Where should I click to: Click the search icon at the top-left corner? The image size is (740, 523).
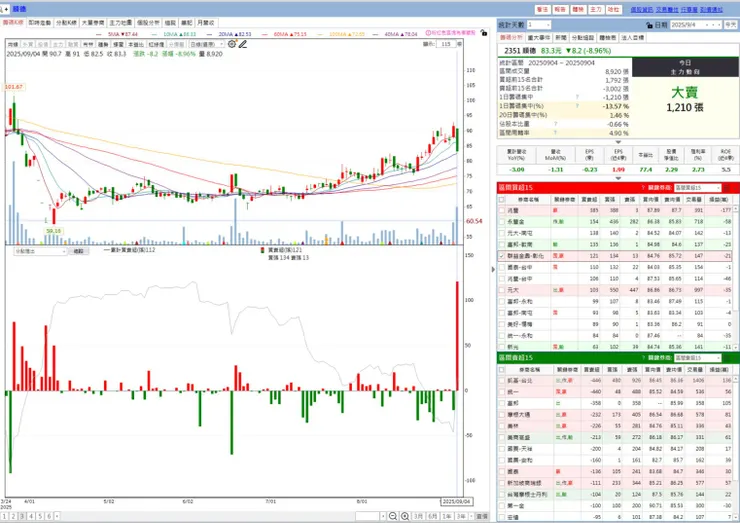(1, 9)
